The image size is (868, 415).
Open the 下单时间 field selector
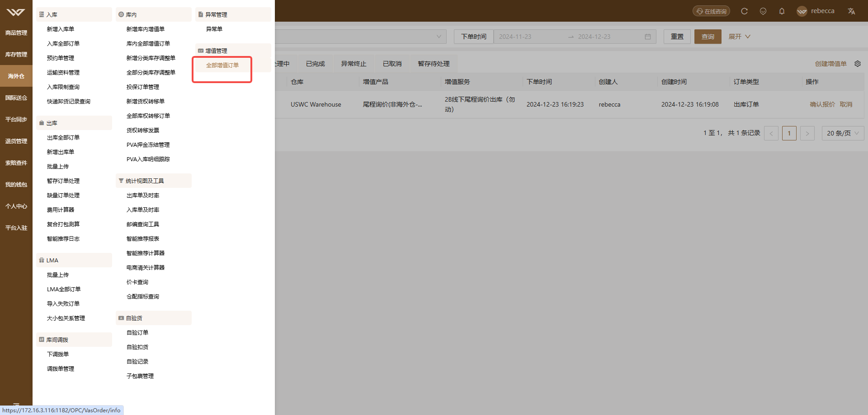coord(474,37)
